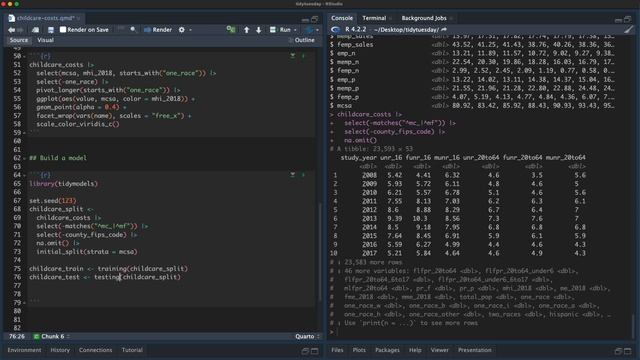This screenshot has width=640, height=360.
Task: Insert a new code chunk
Action: 231,29
